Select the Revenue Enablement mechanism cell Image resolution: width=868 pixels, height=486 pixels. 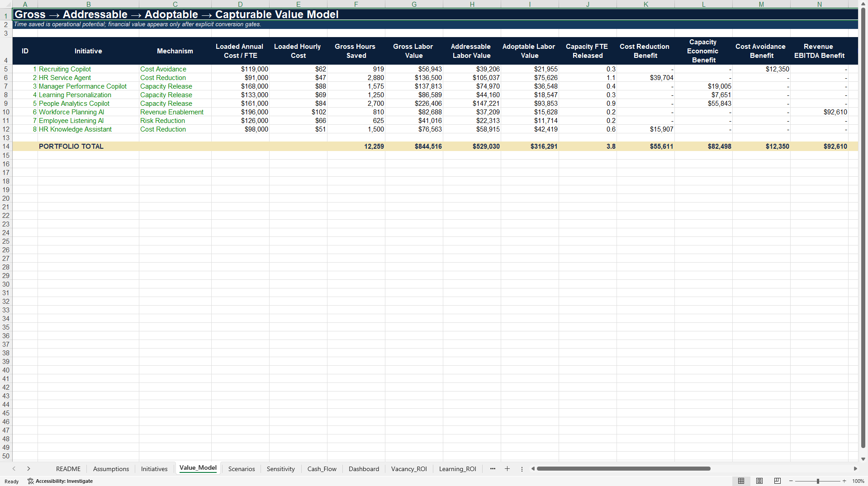pyautogui.click(x=175, y=112)
